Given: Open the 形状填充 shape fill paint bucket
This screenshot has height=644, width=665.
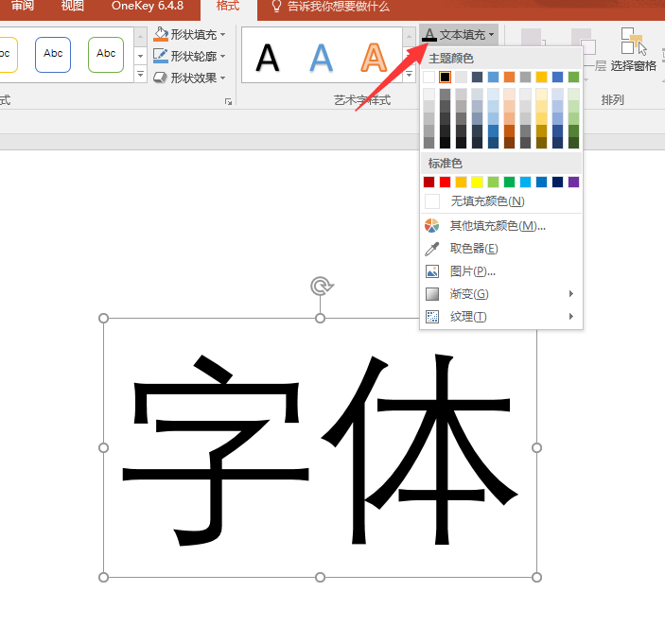Looking at the screenshot, I should point(161,34).
